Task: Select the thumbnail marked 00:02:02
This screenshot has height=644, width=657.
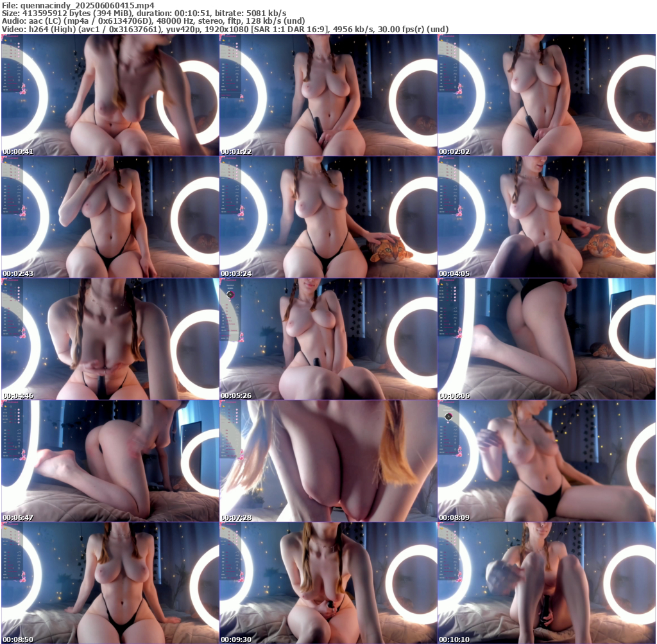Action: click(x=547, y=95)
